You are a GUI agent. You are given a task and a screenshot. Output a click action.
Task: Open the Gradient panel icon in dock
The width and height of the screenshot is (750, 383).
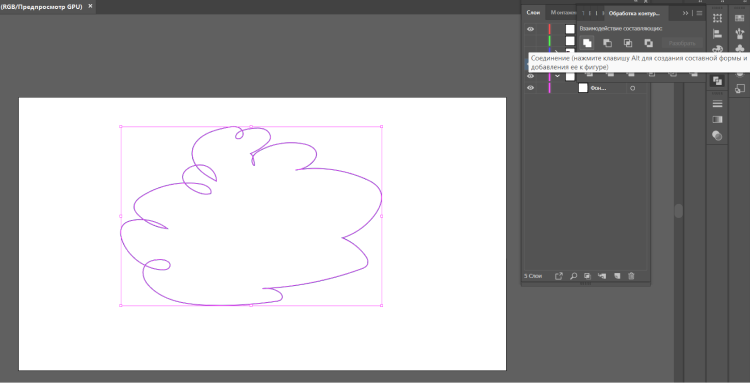click(717, 119)
